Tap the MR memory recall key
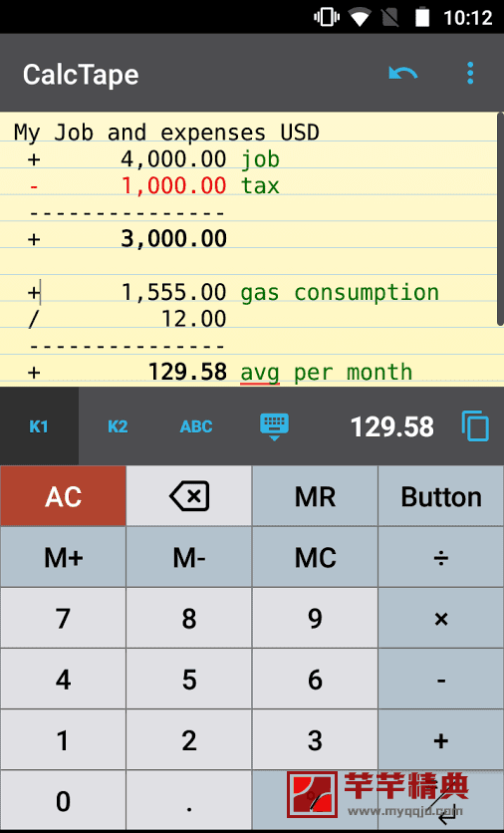This screenshot has width=504, height=833. 315,496
